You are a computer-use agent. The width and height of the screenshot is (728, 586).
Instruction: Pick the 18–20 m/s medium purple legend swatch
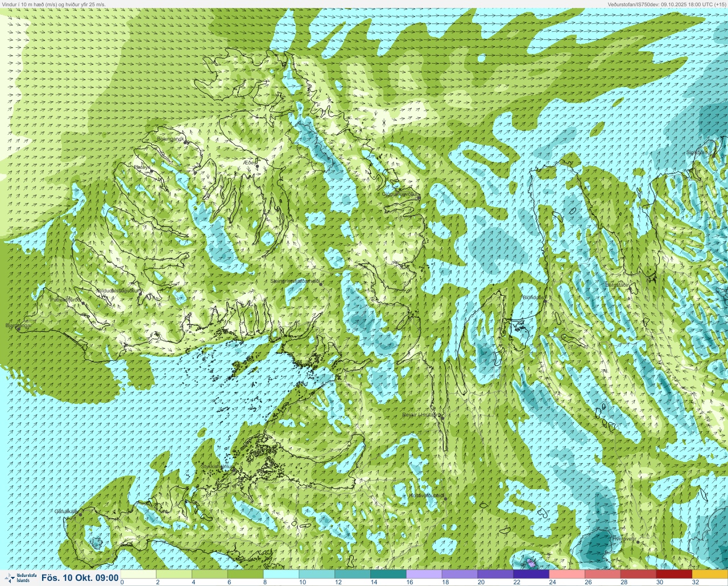pos(461,574)
